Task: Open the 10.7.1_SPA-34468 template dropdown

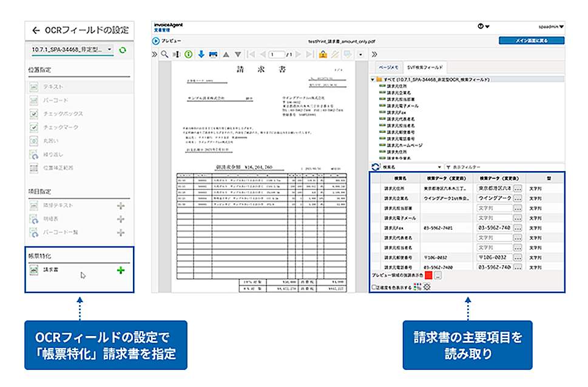Action: [71, 49]
